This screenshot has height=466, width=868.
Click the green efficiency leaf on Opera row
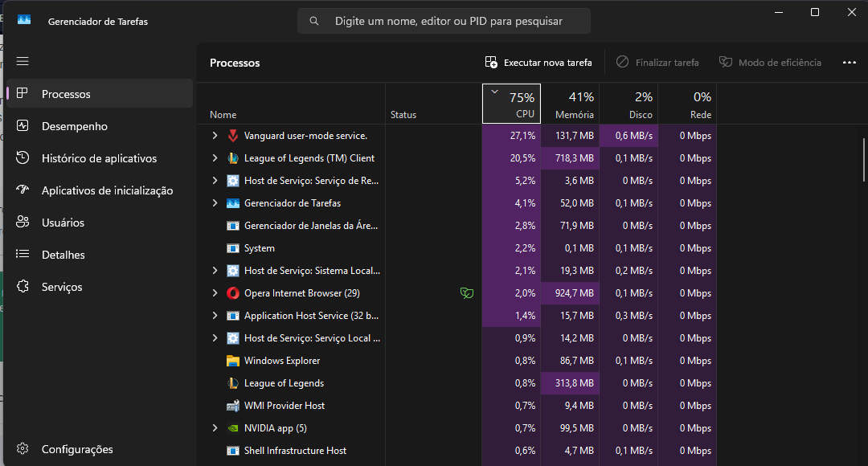point(467,293)
